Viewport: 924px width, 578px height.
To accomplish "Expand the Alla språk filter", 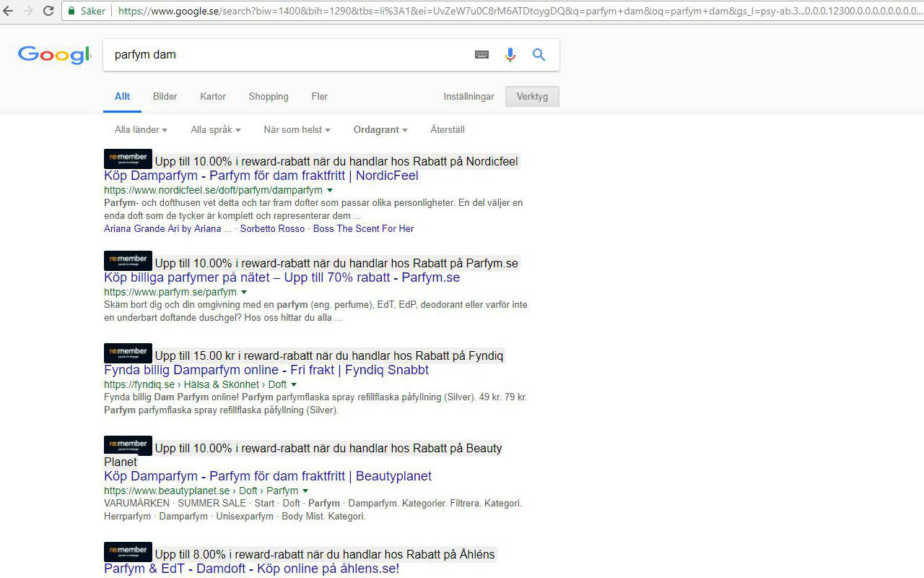I will (216, 130).
